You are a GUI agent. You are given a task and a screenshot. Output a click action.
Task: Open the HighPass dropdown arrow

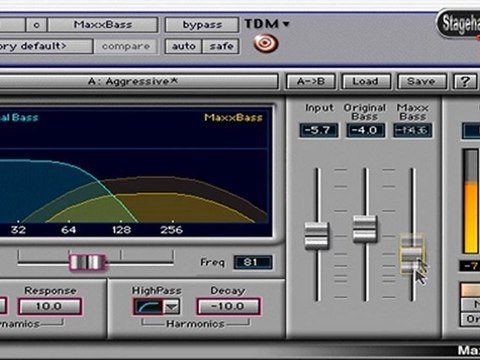[x=172, y=307]
